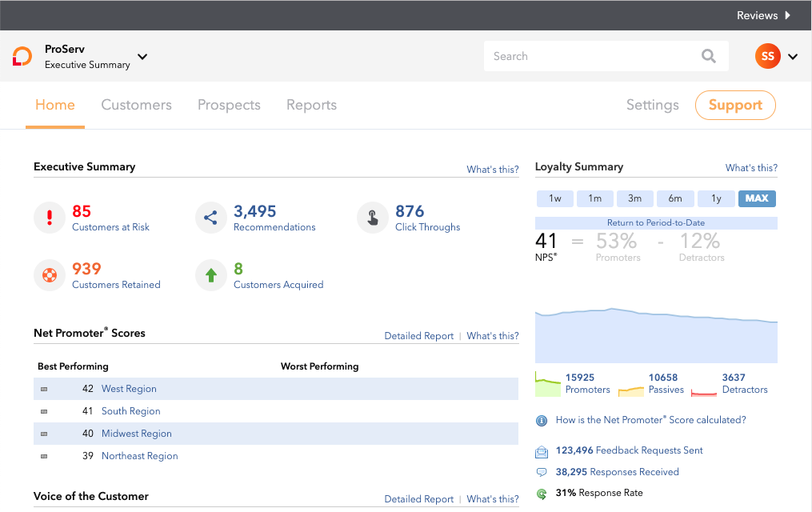Click the Reviews arrow in top bar
Screen dimensions: 812x512
pos(788,15)
